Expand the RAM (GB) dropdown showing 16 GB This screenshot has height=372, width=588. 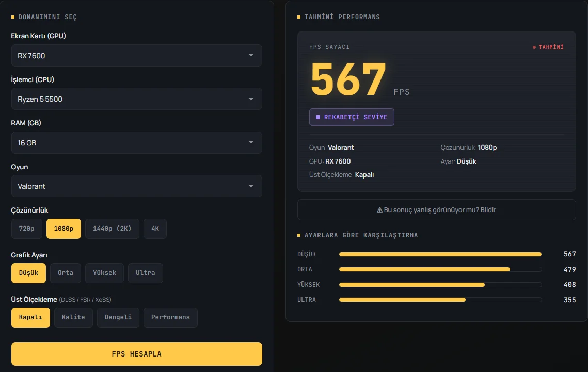tap(136, 143)
